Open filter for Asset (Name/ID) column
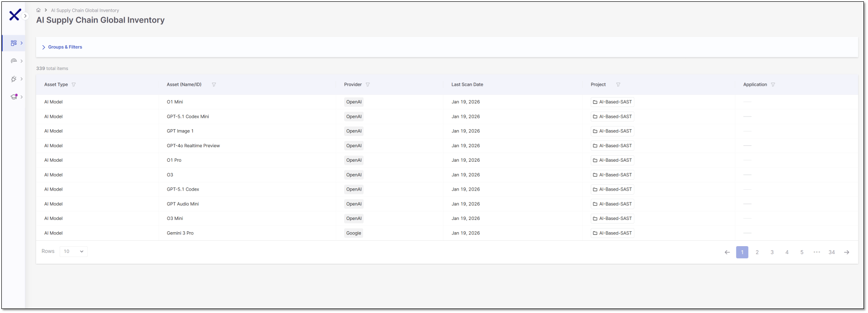The width and height of the screenshot is (868, 313). (x=214, y=84)
